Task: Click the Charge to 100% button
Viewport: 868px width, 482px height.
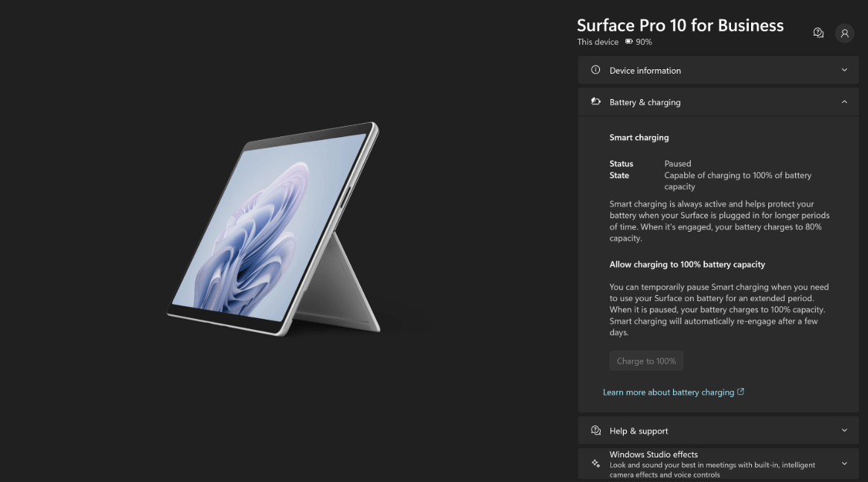Action: (646, 361)
